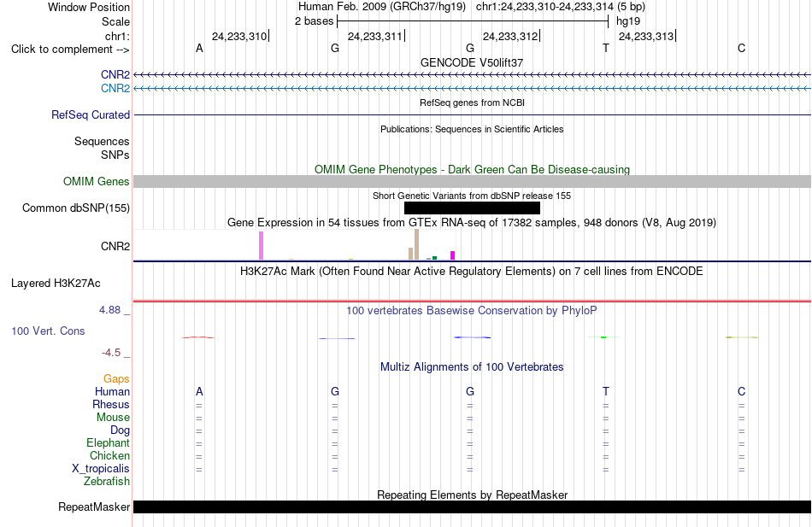
Task: Click the magenta GTEx expression bar
Action: 453,255
